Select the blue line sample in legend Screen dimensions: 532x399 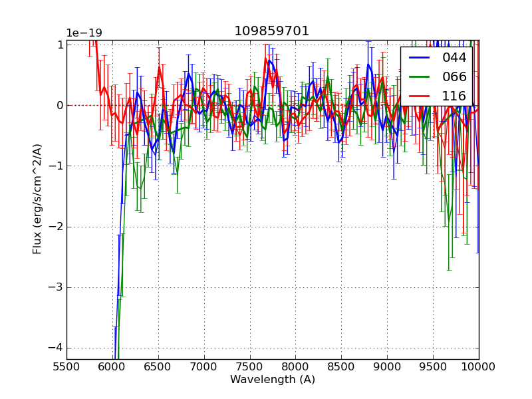tap(420, 57)
